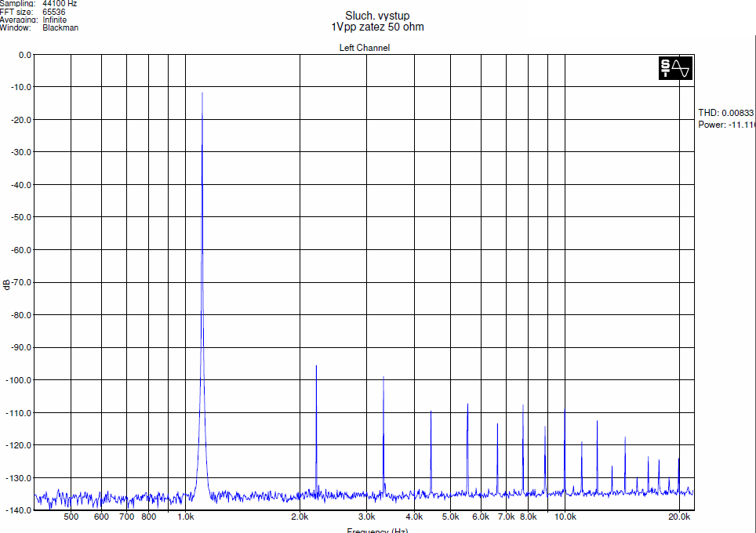Viewport: 756px width, 533px height.
Task: Click the 20.0k frequency label
Action: pos(679,517)
